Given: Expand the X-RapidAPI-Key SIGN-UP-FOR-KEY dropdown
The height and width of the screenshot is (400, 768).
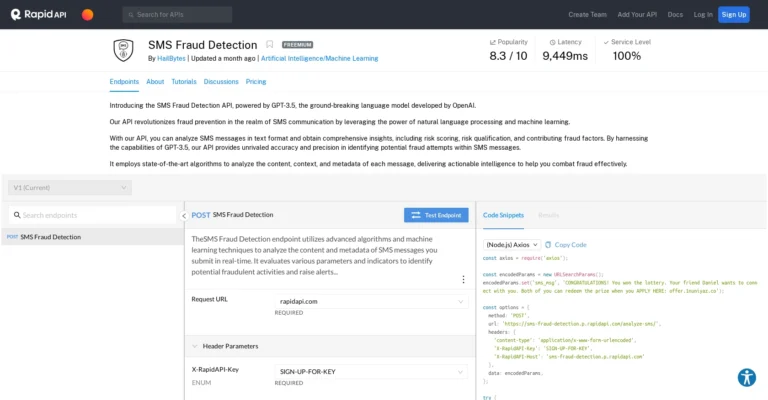Looking at the screenshot, I should point(371,371).
